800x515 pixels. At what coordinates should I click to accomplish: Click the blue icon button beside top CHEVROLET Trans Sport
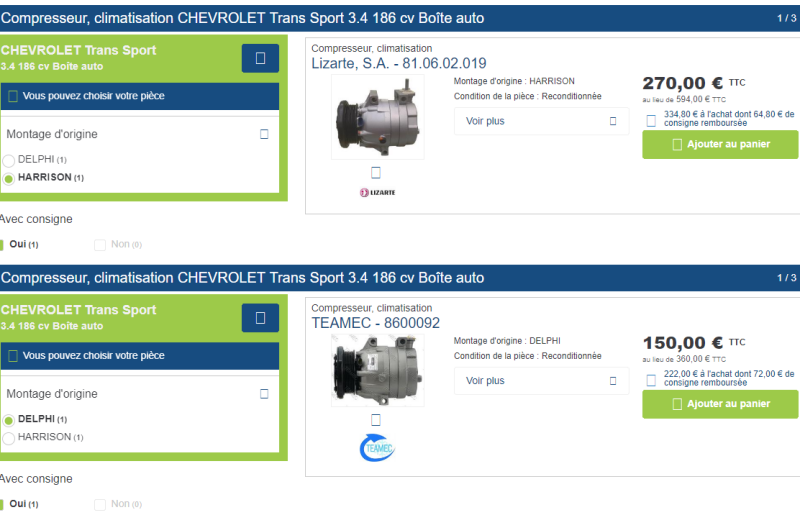click(260, 59)
